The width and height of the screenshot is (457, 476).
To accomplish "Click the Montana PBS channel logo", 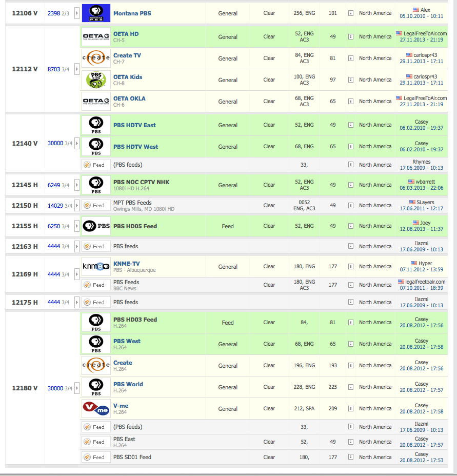I will 96,13.
